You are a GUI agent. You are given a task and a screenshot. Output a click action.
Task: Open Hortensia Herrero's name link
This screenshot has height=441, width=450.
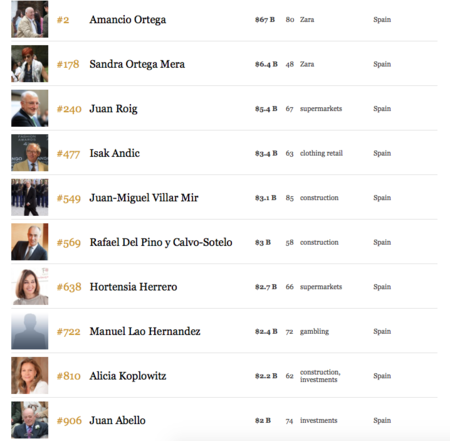[133, 287]
